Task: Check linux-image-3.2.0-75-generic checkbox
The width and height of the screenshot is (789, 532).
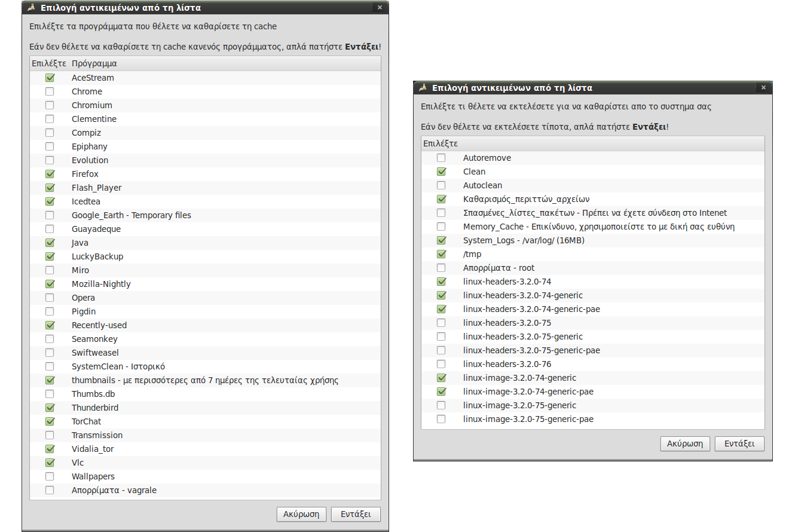Action: click(x=441, y=405)
